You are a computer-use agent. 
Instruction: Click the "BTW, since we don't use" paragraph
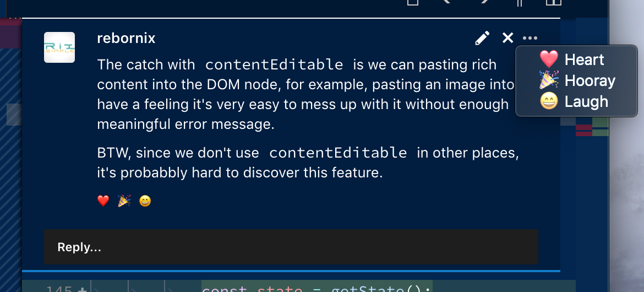pyautogui.click(x=308, y=163)
